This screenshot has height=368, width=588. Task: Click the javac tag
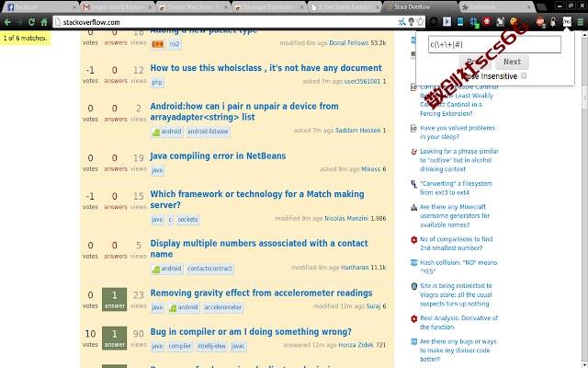coord(238,346)
